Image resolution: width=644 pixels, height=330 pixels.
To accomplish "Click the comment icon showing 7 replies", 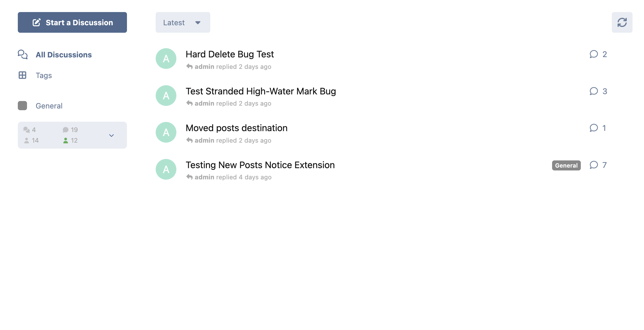I will tap(594, 165).
